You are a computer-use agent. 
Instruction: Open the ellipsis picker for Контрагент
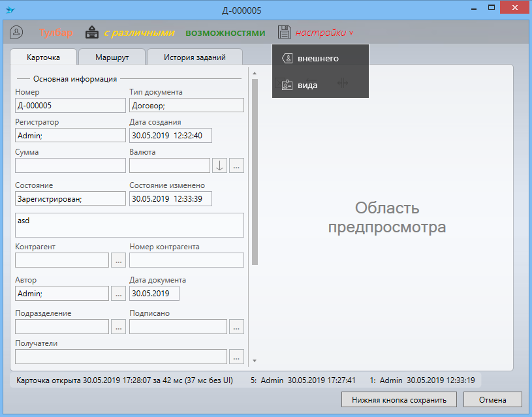click(x=118, y=260)
